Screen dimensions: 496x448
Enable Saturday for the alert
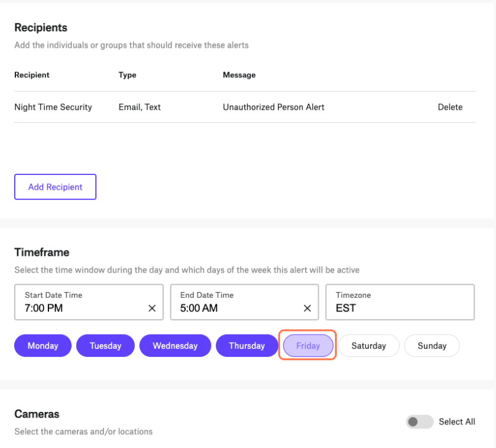coord(368,346)
